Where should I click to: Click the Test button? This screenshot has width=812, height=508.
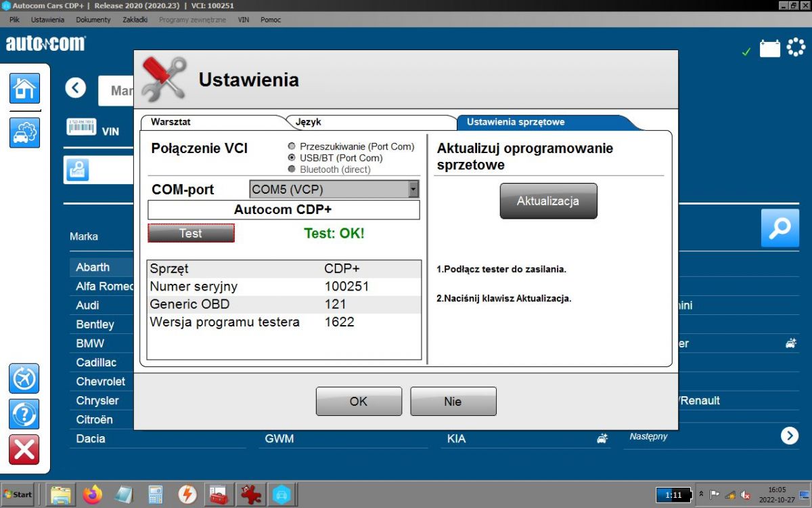tap(191, 233)
